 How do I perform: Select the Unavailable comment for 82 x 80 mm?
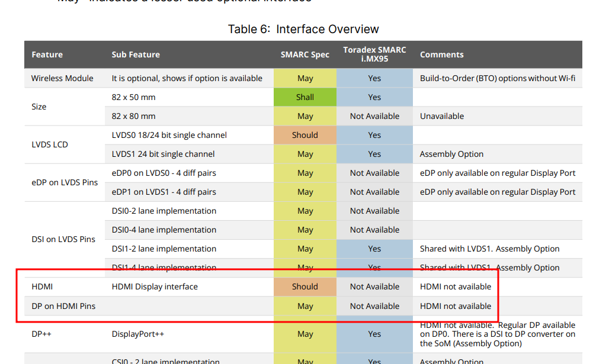click(442, 116)
